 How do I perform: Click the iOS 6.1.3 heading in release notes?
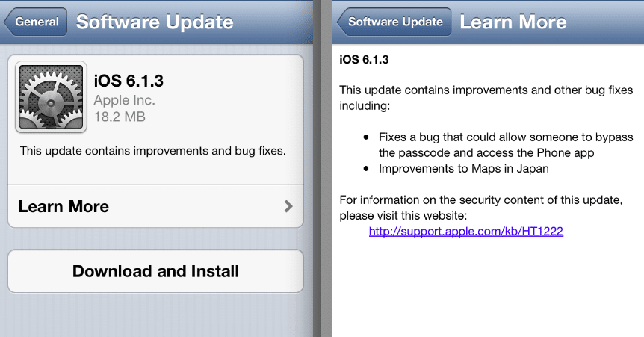pyautogui.click(x=364, y=60)
